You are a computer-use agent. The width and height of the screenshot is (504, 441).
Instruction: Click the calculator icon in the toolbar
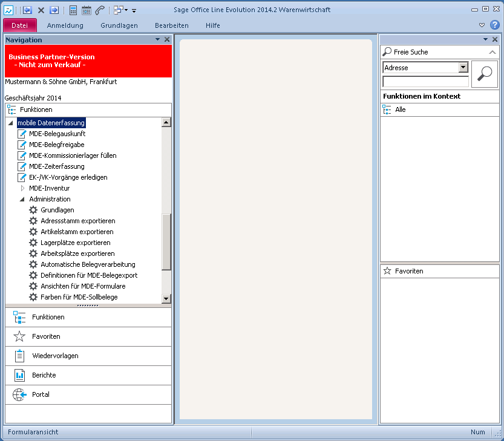click(73, 10)
